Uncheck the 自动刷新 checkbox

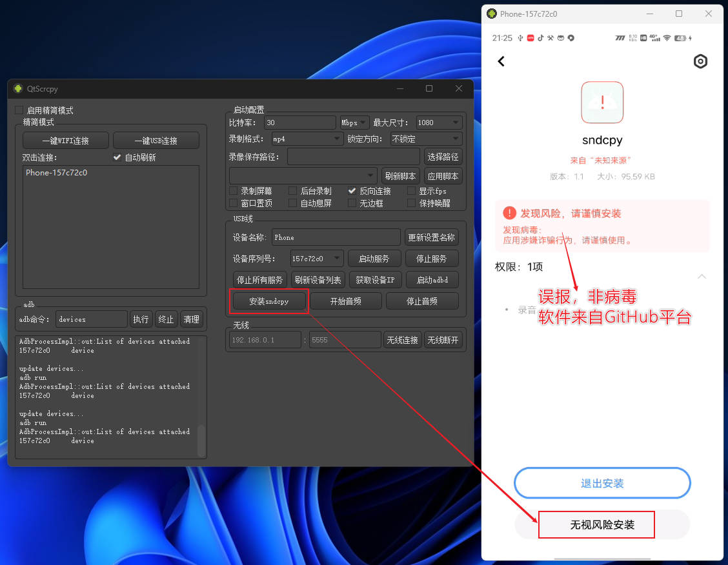[x=117, y=157]
